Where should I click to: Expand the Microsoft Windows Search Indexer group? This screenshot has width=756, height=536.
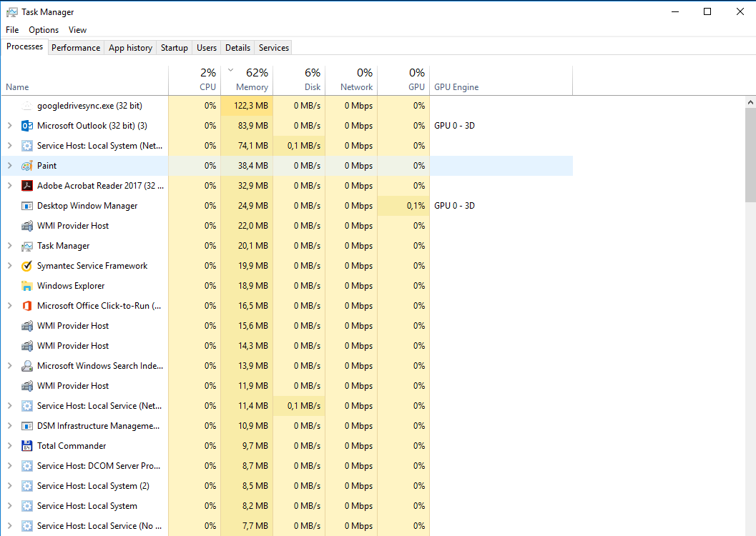[9, 366]
